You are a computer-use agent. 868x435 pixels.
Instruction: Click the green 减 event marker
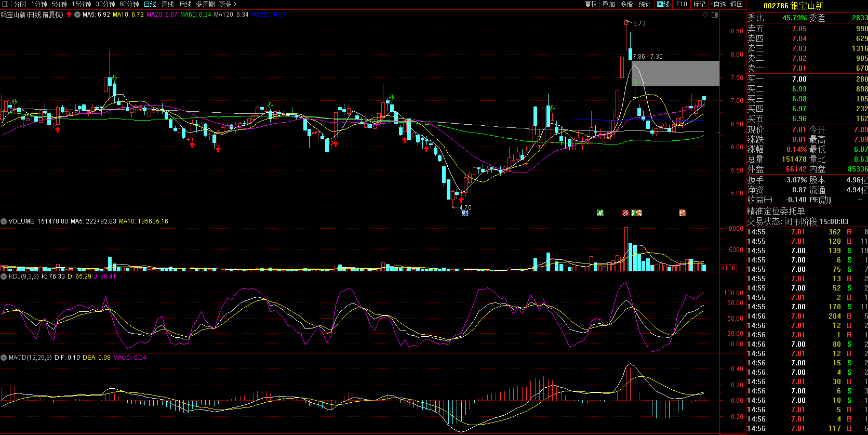coord(600,213)
